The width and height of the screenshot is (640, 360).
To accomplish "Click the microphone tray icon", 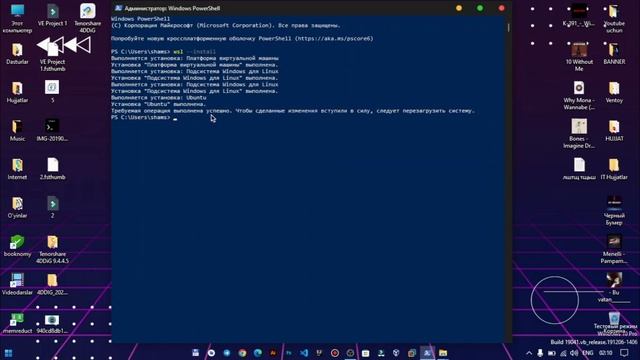I will [540, 353].
